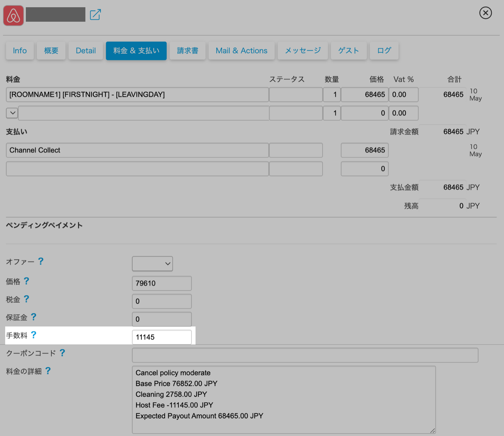
Task: Close the booking dialog with X
Action: (485, 13)
